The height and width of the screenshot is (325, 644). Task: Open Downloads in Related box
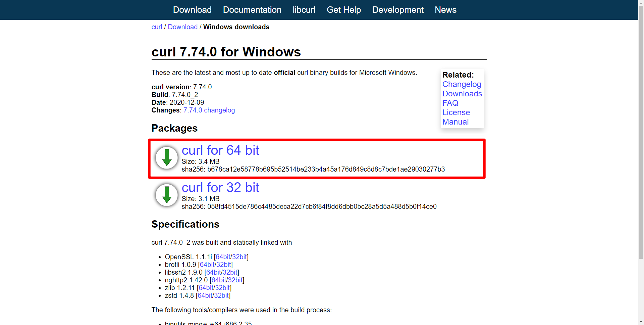(462, 94)
